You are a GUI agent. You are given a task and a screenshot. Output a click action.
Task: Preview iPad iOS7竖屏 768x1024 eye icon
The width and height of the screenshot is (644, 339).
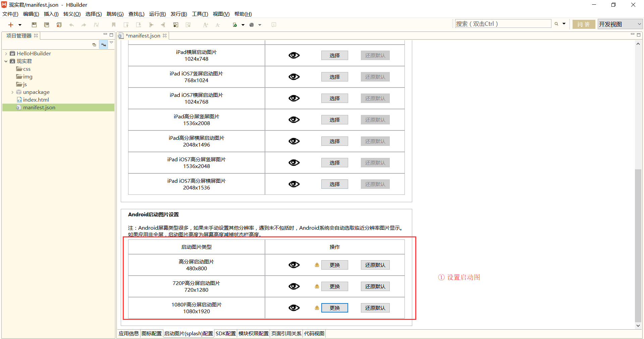tap(294, 77)
